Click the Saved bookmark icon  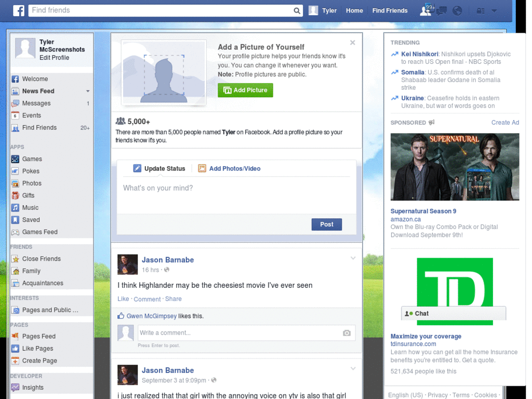15,220
